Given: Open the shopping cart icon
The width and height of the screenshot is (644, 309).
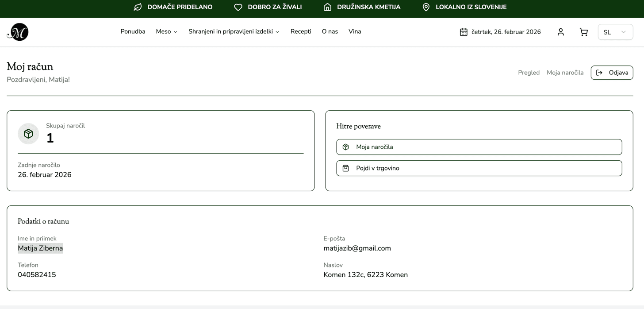Looking at the screenshot, I should [x=583, y=32].
